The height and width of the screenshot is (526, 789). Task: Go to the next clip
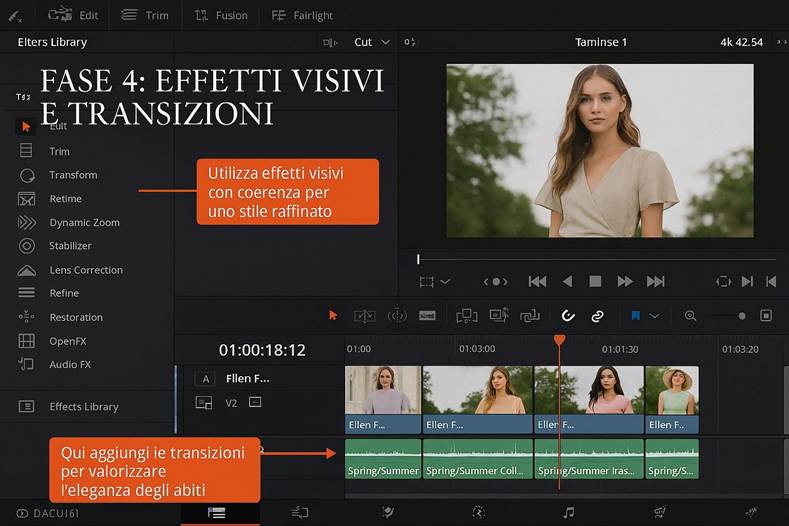747,281
